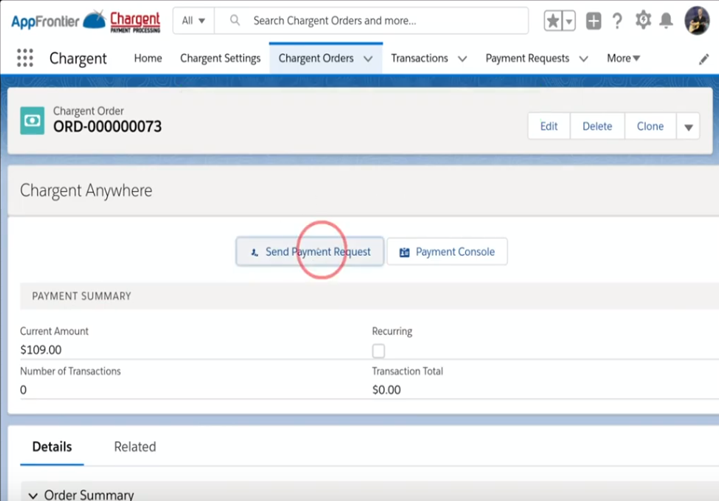Click the Chargent Anywhere heading

(x=86, y=190)
